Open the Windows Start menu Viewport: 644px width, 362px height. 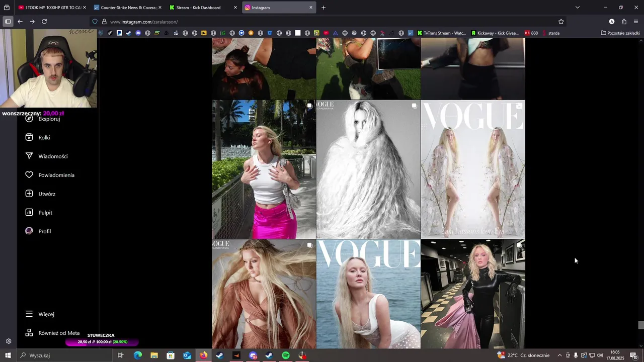coord(8,355)
